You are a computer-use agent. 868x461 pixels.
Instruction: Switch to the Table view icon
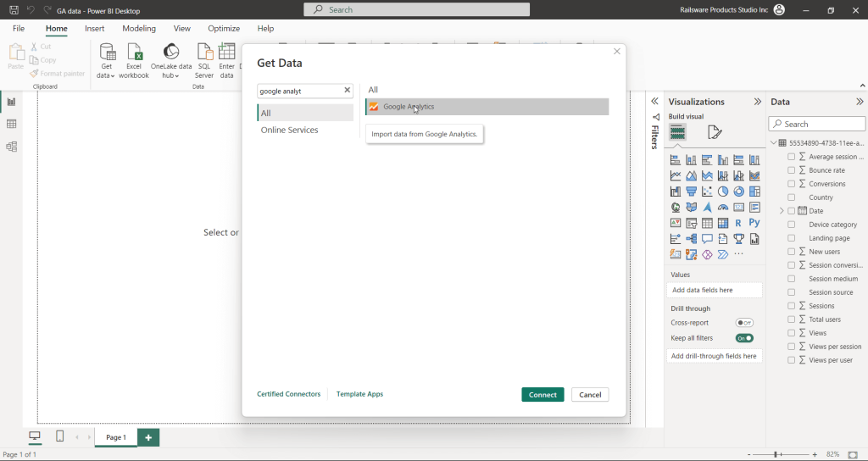tap(12, 124)
